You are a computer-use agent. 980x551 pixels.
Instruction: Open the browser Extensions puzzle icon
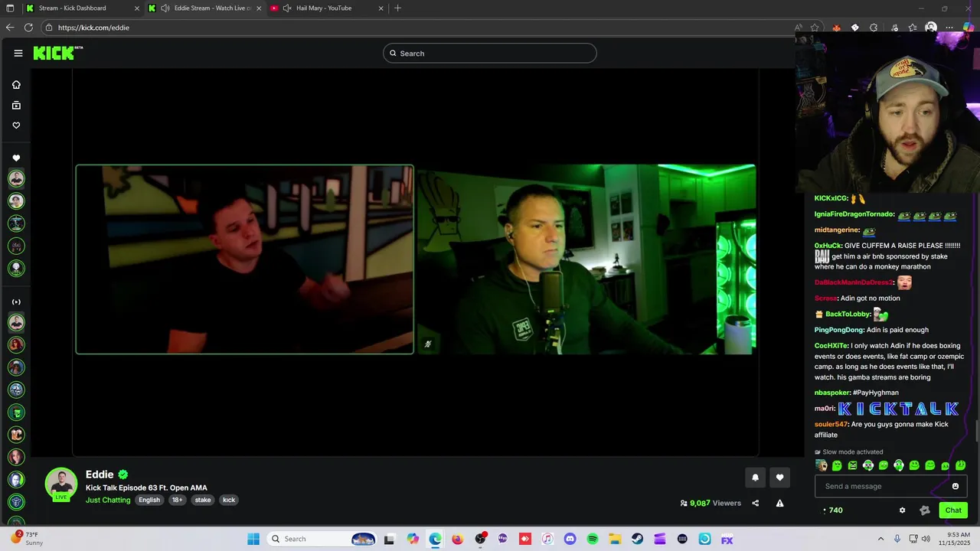coord(874,28)
